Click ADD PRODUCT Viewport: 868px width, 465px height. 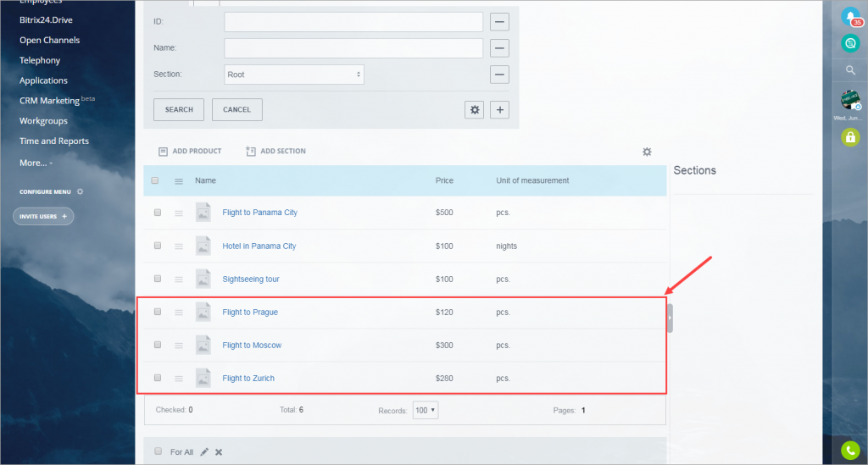(190, 151)
